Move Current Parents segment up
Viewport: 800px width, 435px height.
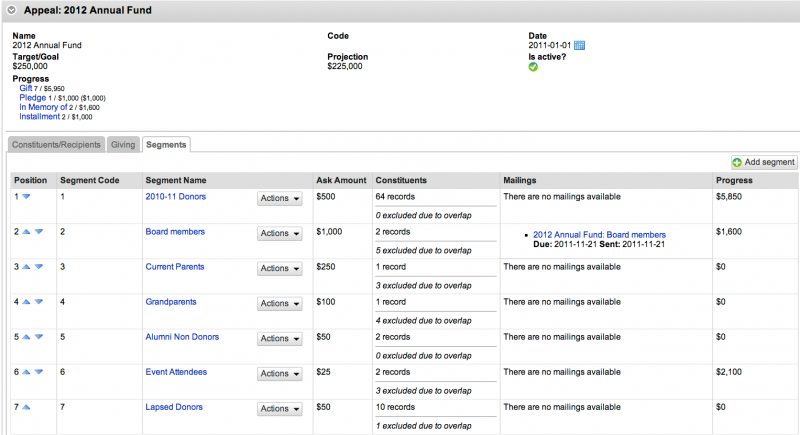tap(26, 267)
